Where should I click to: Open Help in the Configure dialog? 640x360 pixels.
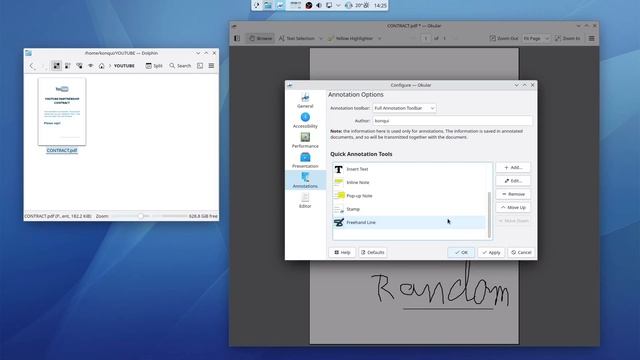[x=342, y=253]
